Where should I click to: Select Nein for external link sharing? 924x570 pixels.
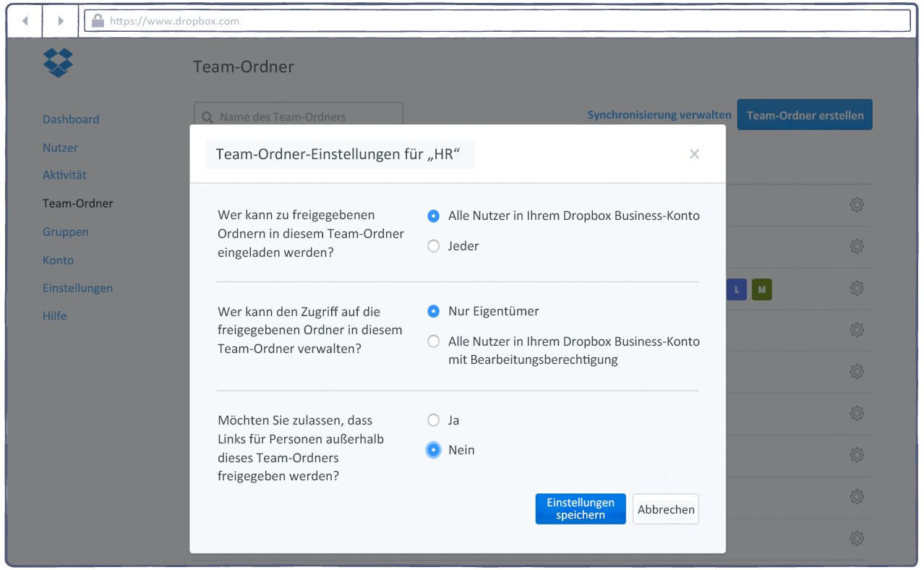(433, 450)
